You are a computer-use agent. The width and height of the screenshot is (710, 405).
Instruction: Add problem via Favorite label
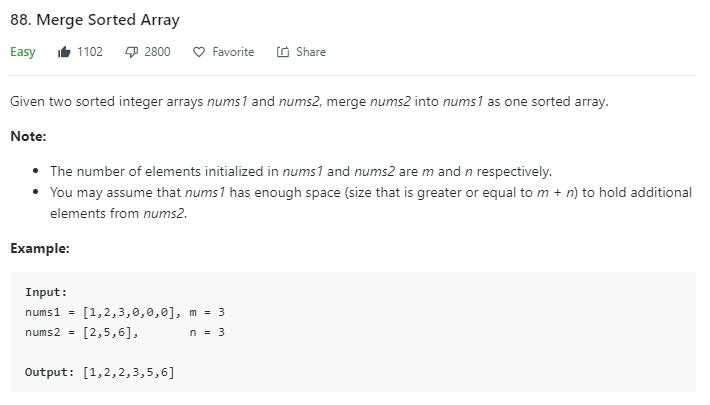tap(233, 52)
